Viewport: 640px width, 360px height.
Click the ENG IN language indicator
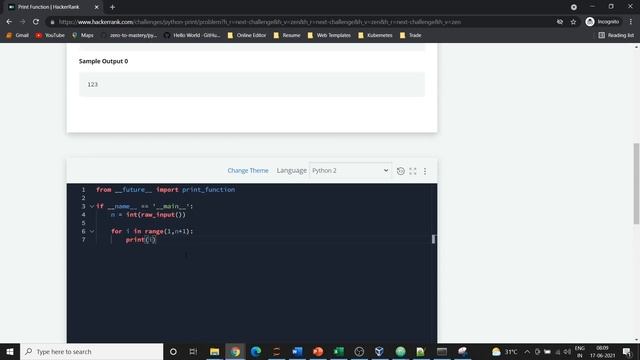580,351
